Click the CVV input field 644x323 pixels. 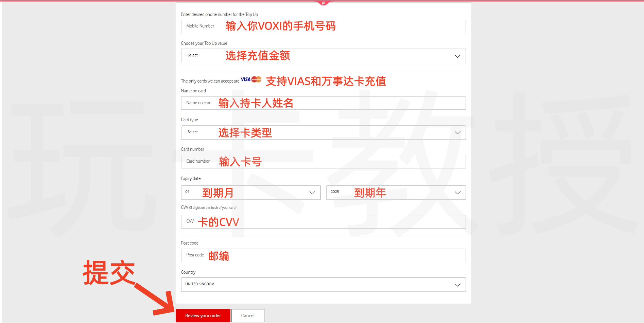tap(323, 222)
